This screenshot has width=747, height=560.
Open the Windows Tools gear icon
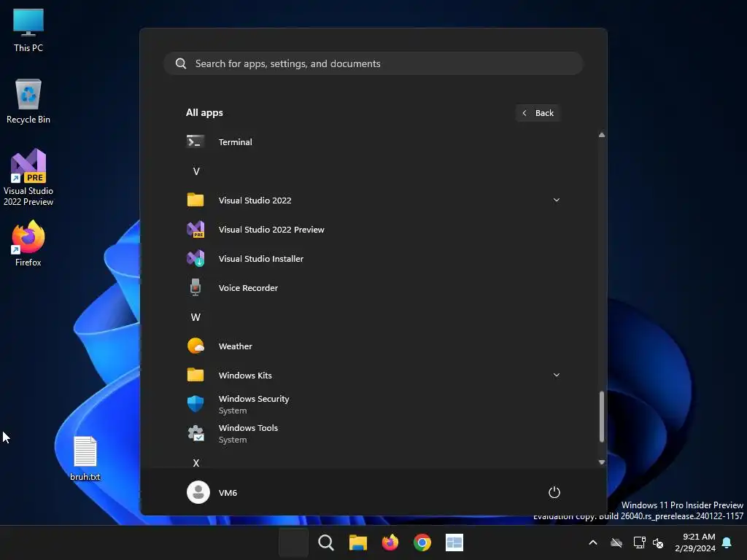click(x=196, y=433)
